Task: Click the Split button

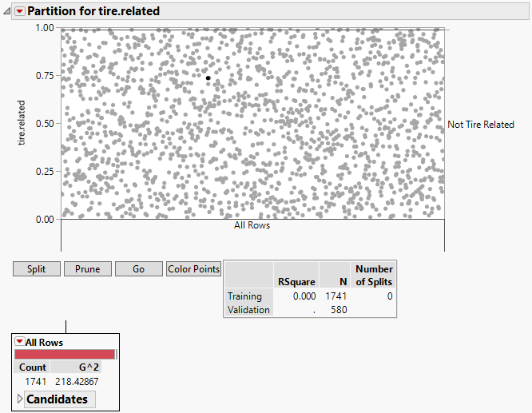Action: (37, 268)
